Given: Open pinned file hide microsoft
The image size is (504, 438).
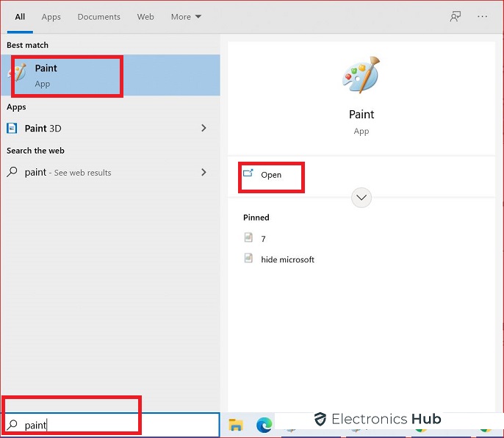Looking at the screenshot, I should coord(287,259).
